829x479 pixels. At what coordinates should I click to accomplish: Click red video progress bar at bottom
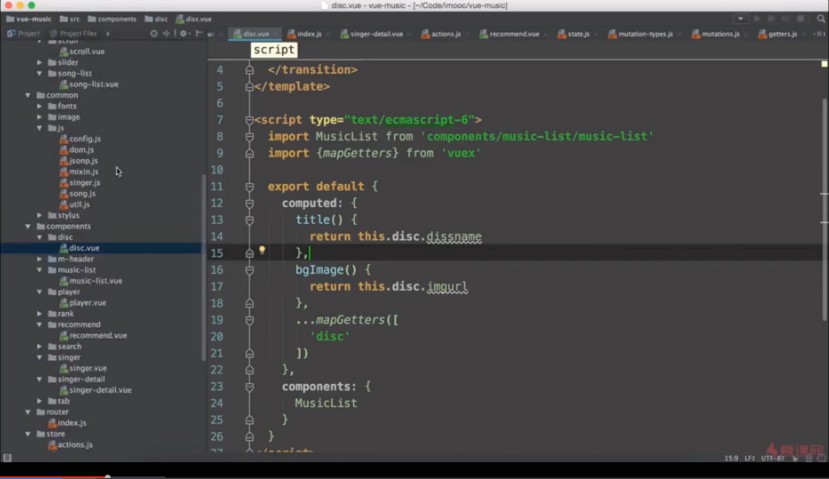[54, 477]
